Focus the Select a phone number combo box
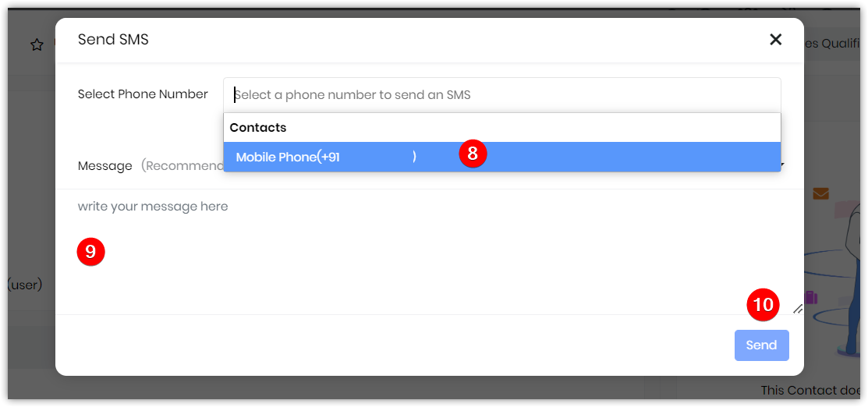Image resolution: width=868 pixels, height=407 pixels. [x=502, y=94]
